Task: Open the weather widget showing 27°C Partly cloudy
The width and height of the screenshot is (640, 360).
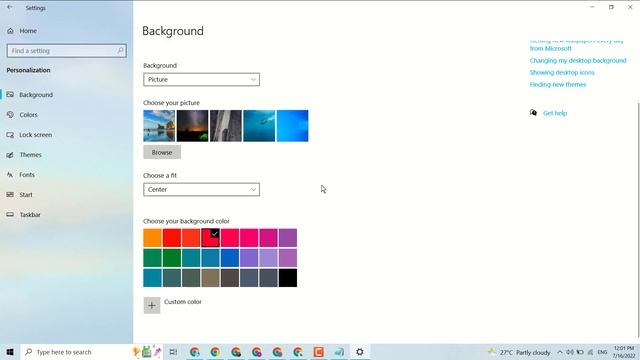Action: click(x=519, y=352)
